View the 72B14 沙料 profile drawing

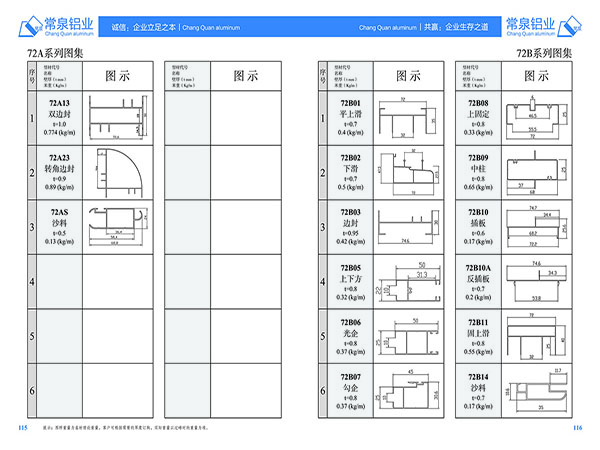coord(536,390)
